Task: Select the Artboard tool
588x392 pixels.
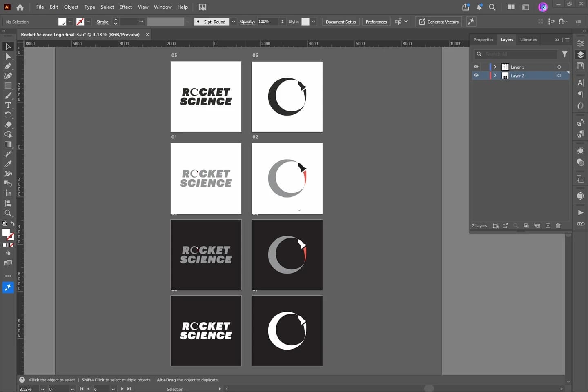Action: [x=8, y=194]
